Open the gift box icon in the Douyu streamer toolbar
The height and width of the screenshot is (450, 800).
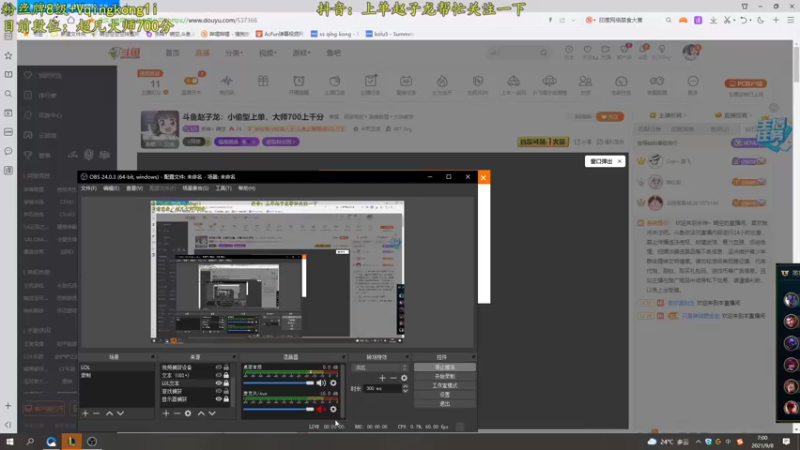[263, 81]
